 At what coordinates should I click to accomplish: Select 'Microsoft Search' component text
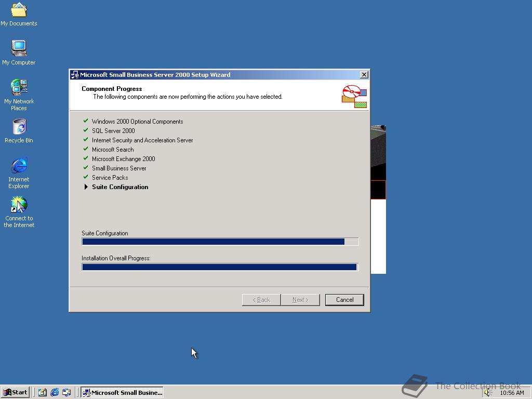(x=113, y=150)
